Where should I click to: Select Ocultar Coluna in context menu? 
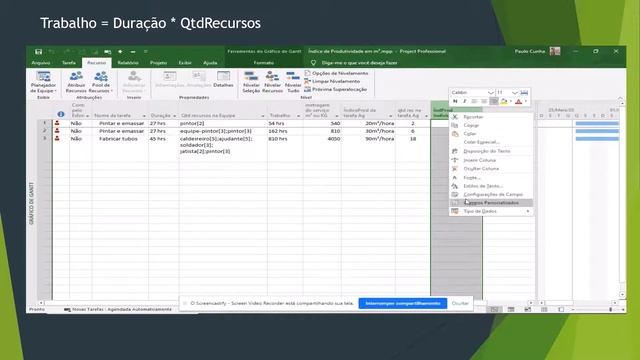[491, 169]
